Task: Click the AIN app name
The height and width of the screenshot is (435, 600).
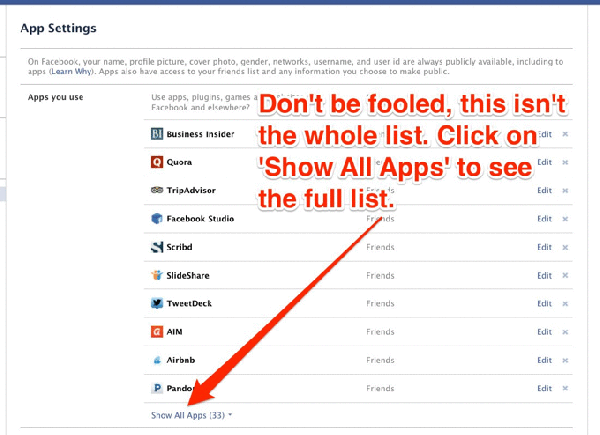Action: click(174, 332)
